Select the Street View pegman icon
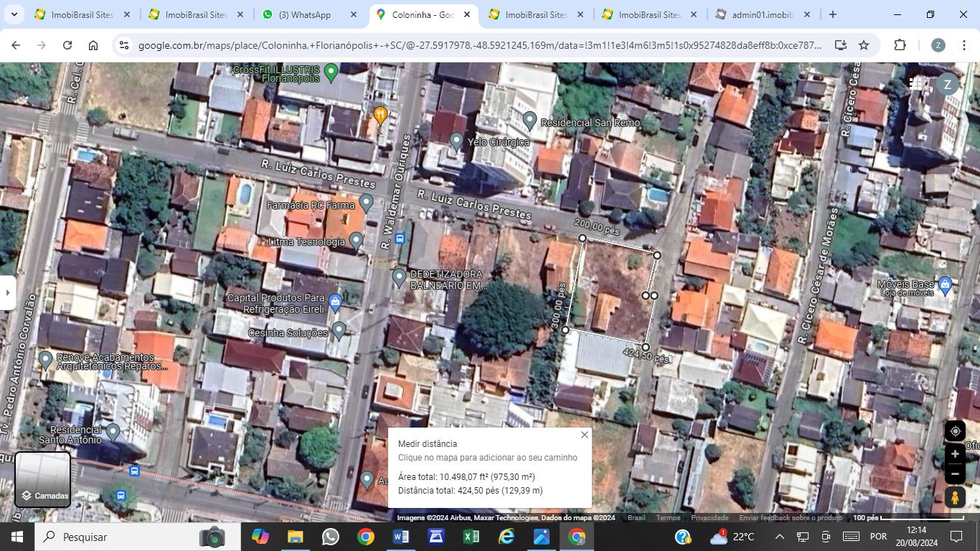Screen dimensions: 980x551 [955, 497]
